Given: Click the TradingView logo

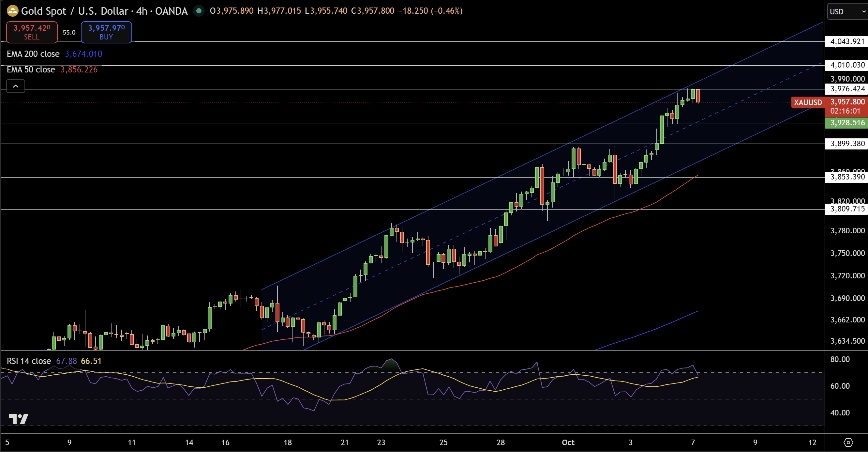Looking at the screenshot, I should 18,419.
